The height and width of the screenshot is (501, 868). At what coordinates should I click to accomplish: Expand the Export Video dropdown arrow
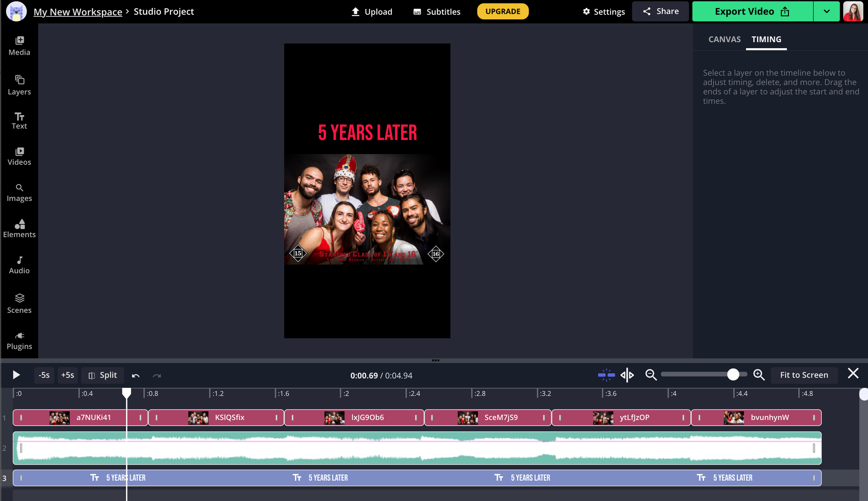pos(826,12)
